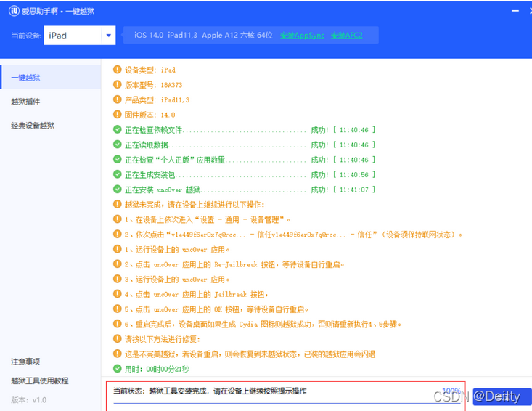
Task: Select the iPad device combo box
Action: point(79,36)
